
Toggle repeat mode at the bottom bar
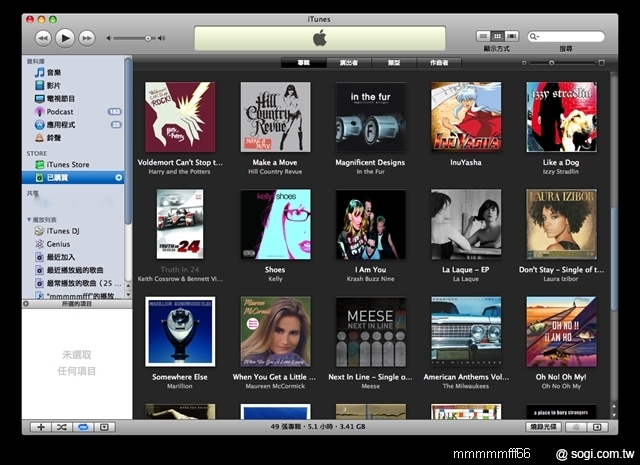(83, 427)
